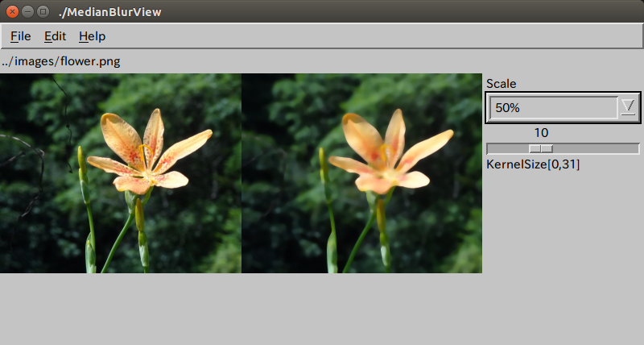Click the Scale label
644x345 pixels.
click(501, 84)
